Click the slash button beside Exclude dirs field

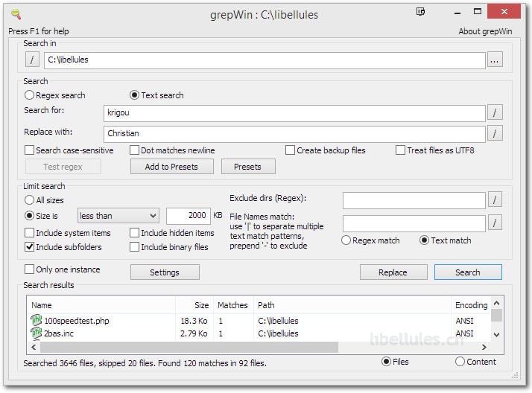point(495,199)
